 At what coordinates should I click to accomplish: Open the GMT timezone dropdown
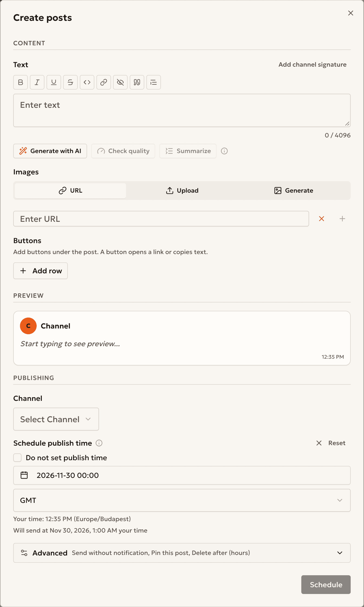click(x=182, y=500)
